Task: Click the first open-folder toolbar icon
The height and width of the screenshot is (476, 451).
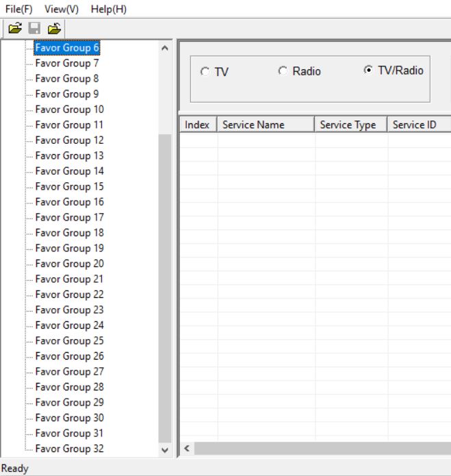Action: point(15,28)
